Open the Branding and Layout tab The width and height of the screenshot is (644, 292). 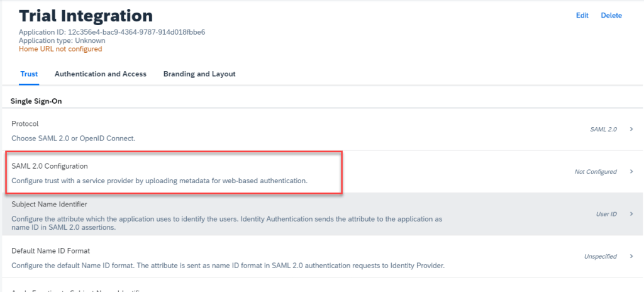(x=199, y=74)
